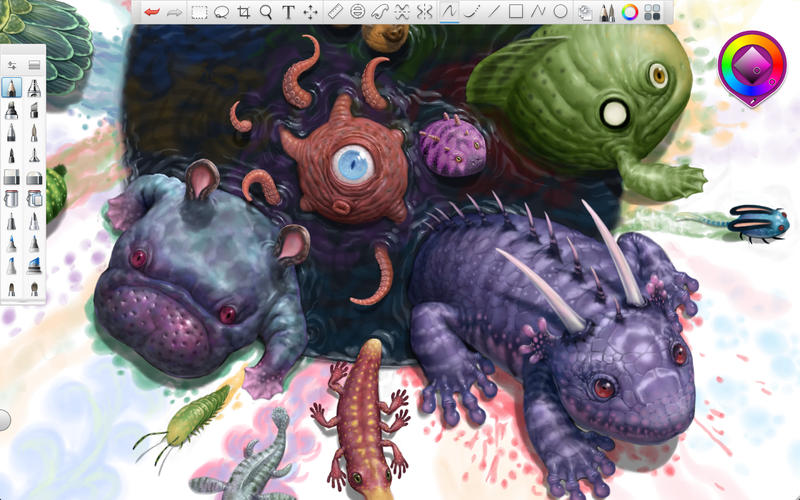This screenshot has height=500, width=800.
Task: Select the Move/Transform layer tool
Action: point(311,12)
